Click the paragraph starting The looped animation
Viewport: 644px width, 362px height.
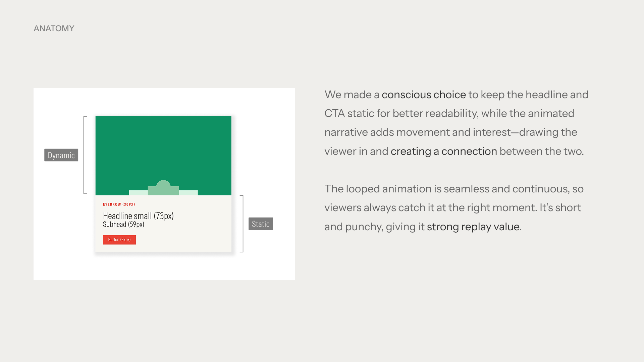(x=453, y=208)
